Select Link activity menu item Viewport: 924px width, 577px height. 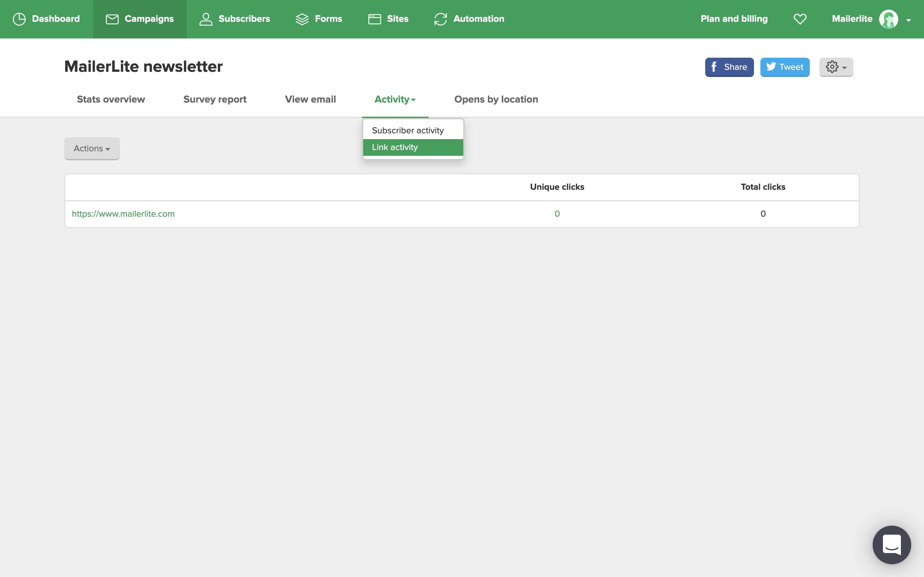pos(395,147)
